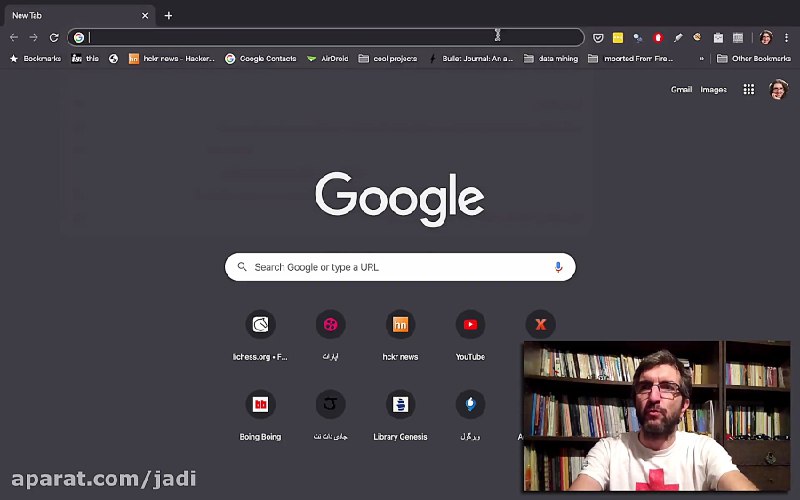Open the YouTube shortcut tile
800x500 pixels.
coord(470,335)
